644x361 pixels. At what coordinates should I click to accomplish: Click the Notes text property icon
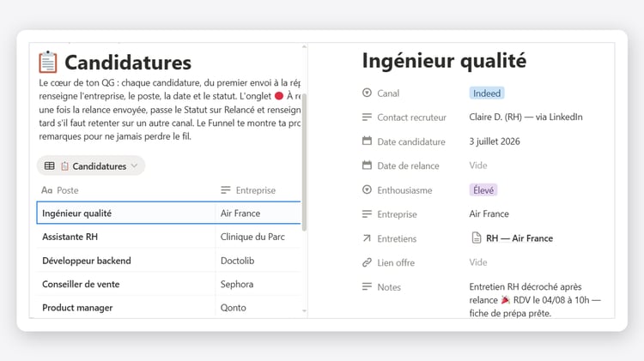(367, 286)
